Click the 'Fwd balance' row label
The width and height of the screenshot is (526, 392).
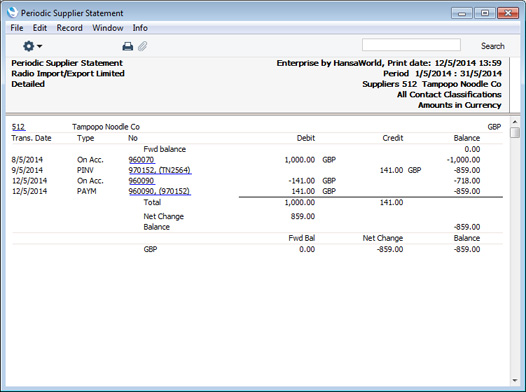[164, 149]
